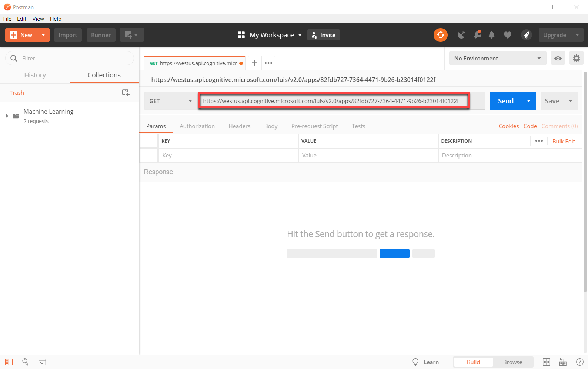Click the Value parameter field

[x=368, y=156]
